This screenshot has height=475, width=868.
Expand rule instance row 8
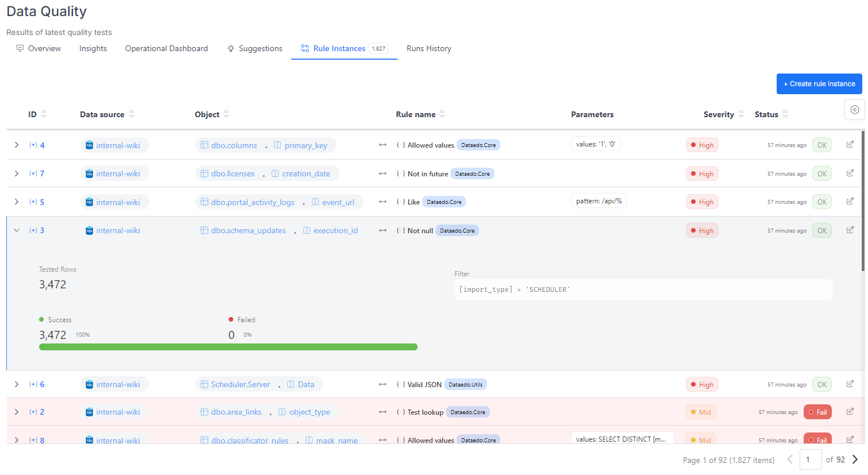click(17, 440)
